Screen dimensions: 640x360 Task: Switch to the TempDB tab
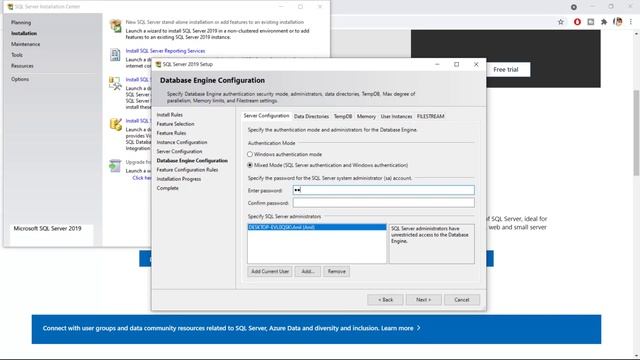pyautogui.click(x=343, y=116)
